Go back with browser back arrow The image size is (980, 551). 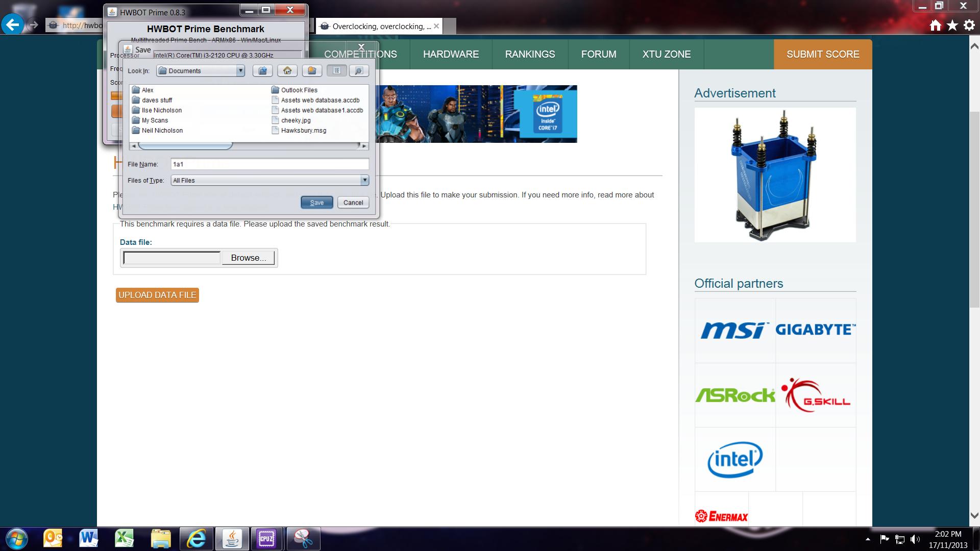[13, 24]
